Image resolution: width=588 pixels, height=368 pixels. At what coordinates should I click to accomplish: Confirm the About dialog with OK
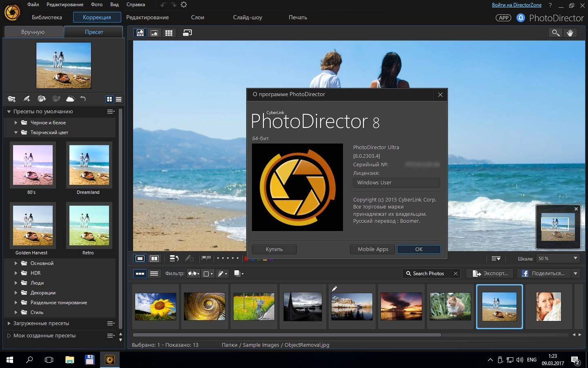click(419, 249)
